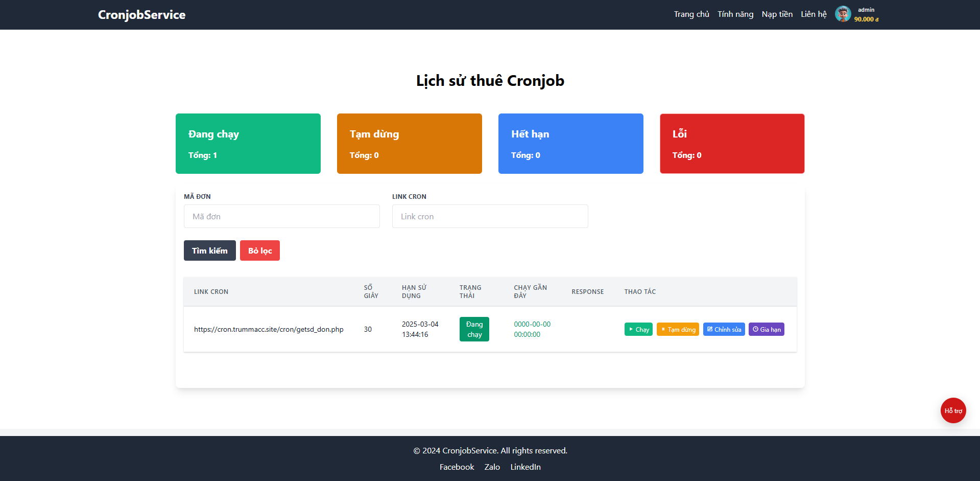Image resolution: width=980 pixels, height=481 pixels.
Task: Open the red Hỗ trợ support bubble
Action: [953, 410]
